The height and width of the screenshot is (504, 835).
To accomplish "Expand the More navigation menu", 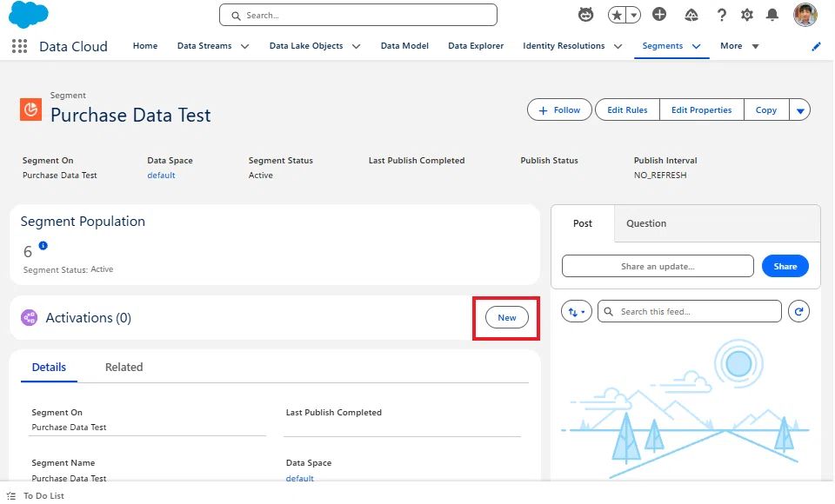I will pyautogui.click(x=739, y=46).
